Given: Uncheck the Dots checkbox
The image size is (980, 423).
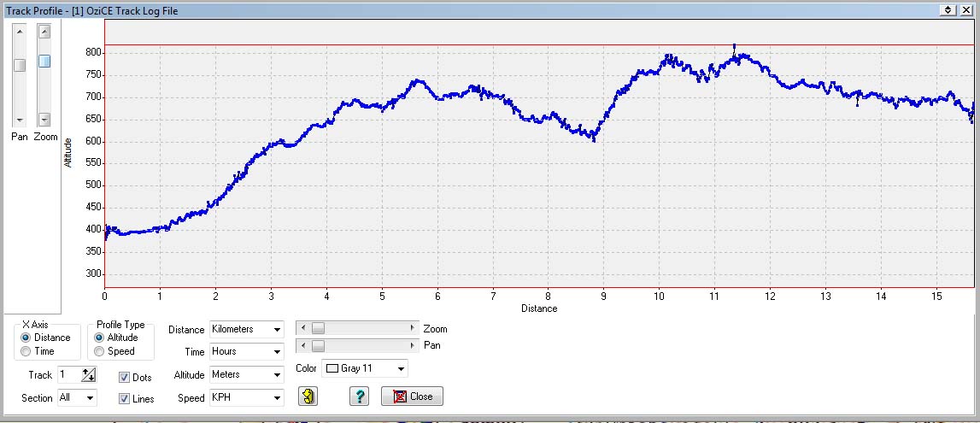Looking at the screenshot, I should point(125,377).
